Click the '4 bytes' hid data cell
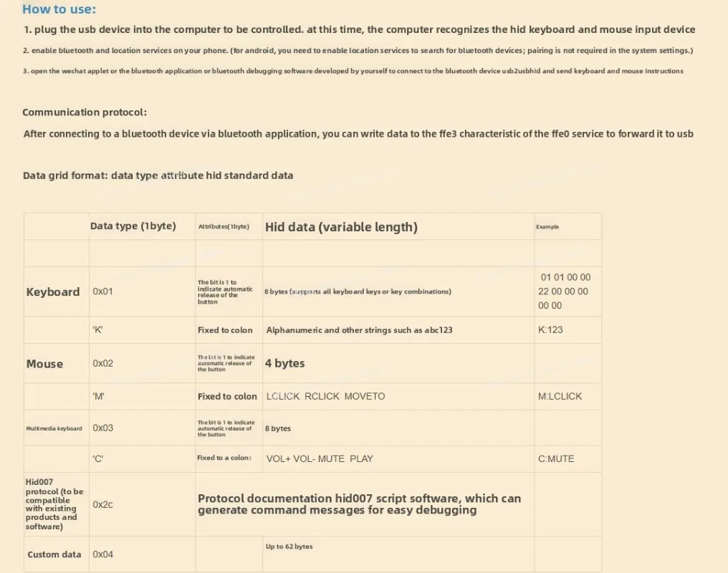Image resolution: width=728 pixels, height=573 pixels. click(x=284, y=363)
